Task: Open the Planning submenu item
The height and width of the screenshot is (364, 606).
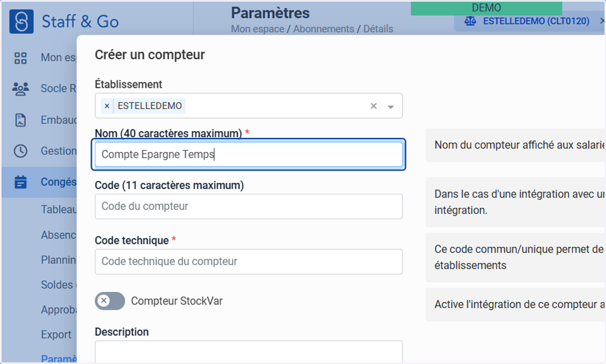Action: click(x=59, y=260)
